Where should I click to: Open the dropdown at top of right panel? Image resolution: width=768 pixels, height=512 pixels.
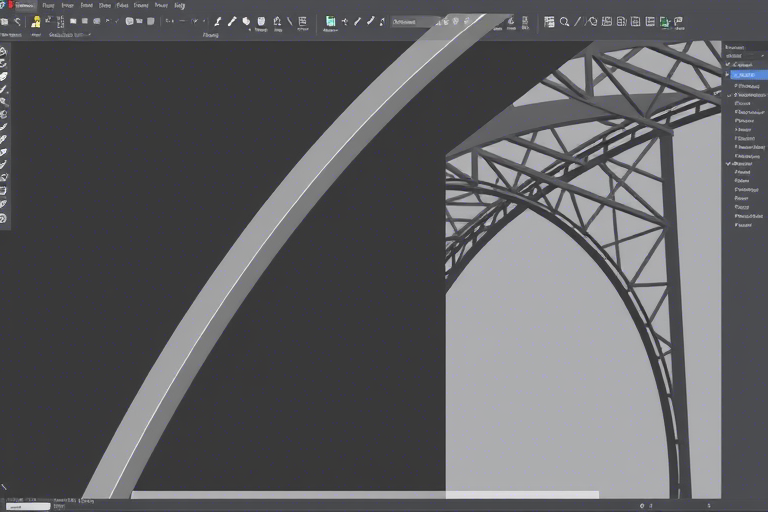click(x=745, y=56)
